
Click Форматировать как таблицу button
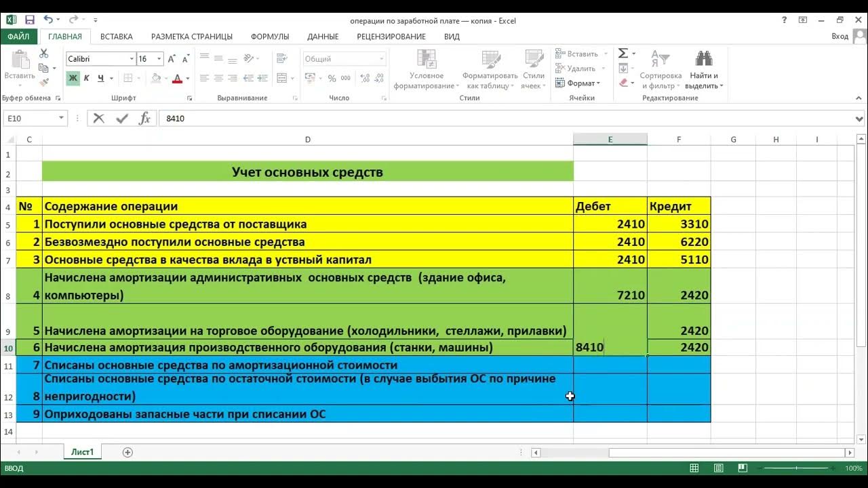490,70
